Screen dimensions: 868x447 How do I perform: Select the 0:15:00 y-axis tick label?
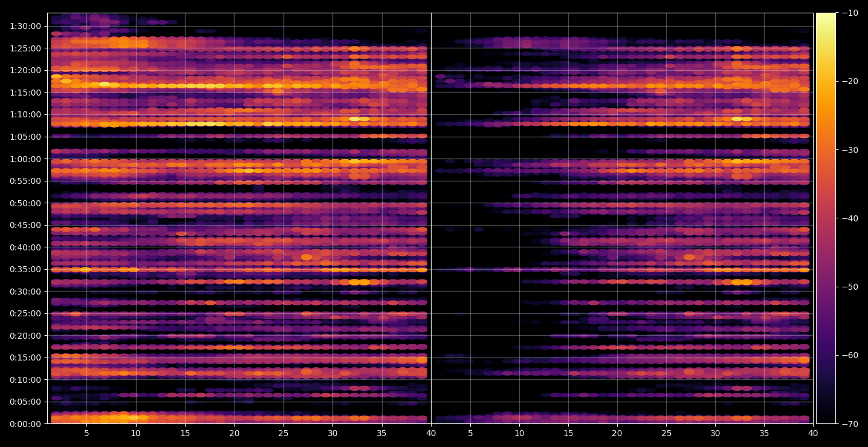(26, 357)
